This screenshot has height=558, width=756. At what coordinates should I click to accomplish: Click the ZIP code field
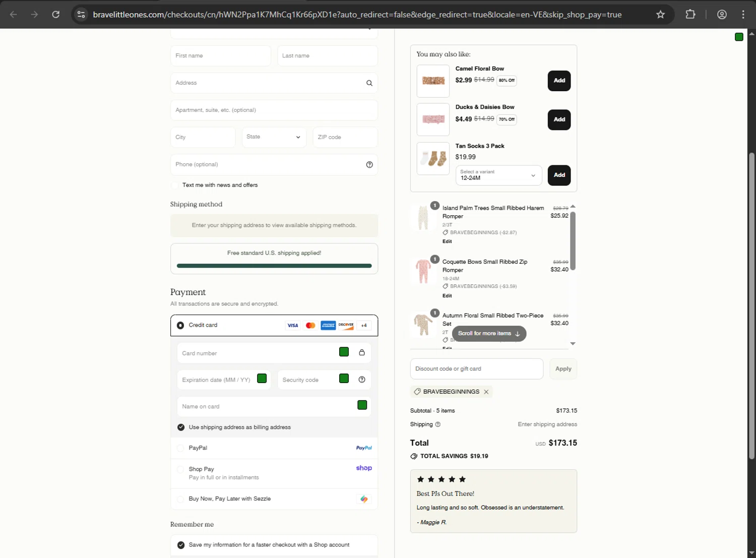pyautogui.click(x=345, y=137)
